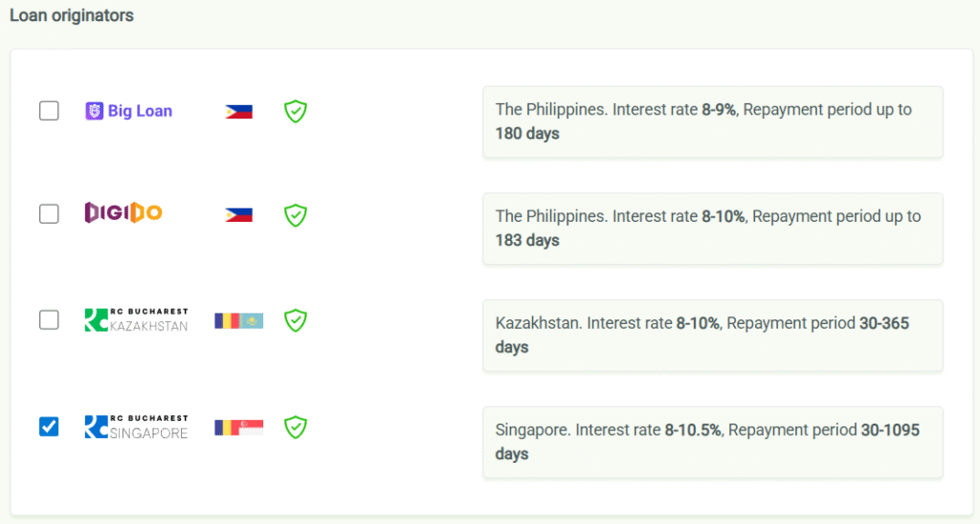Screen dimensions: 980x524
Task: Click the green shield next to Big Loan
Action: pos(296,112)
